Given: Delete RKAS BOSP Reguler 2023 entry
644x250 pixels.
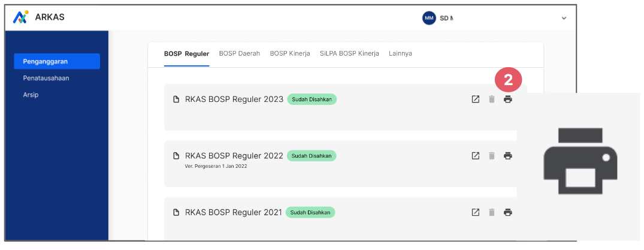Looking at the screenshot, I should (x=492, y=99).
